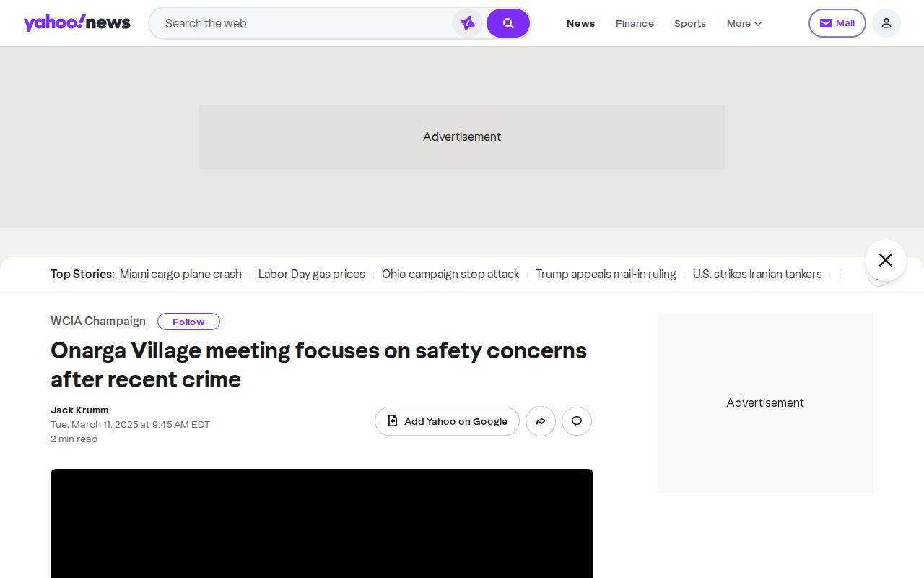Click author name Jack Krumm
This screenshot has width=924, height=578.
[x=79, y=410]
